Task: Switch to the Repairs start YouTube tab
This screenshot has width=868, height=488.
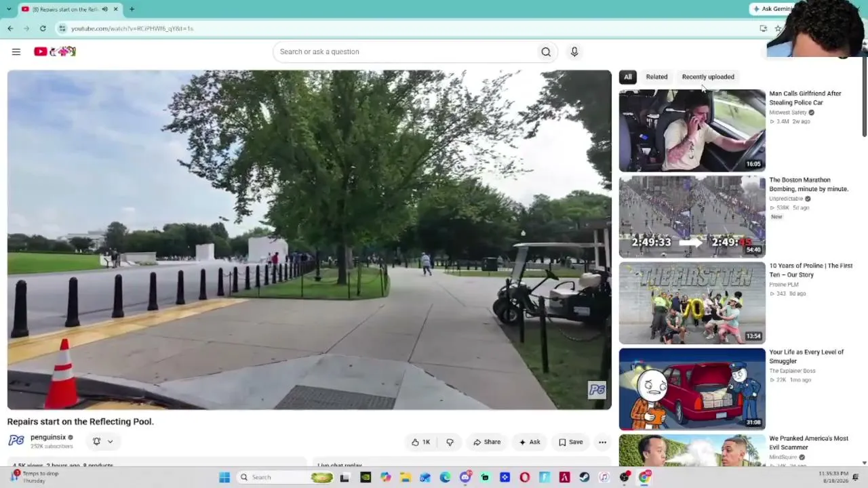Action: tap(70, 9)
